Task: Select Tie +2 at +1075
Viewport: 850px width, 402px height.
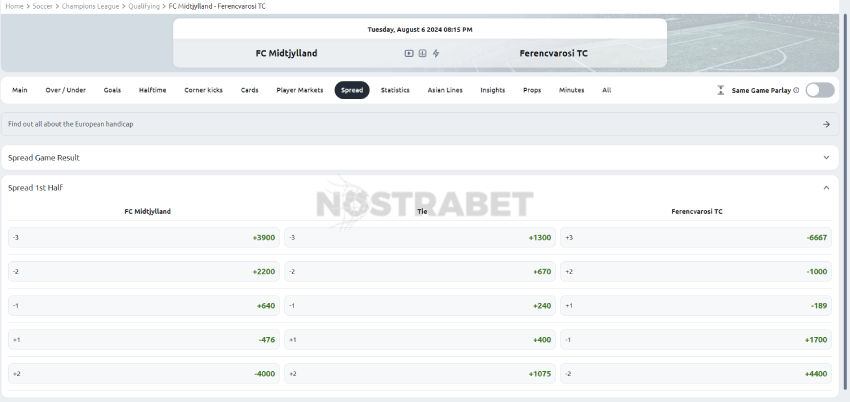Action: (x=420, y=374)
